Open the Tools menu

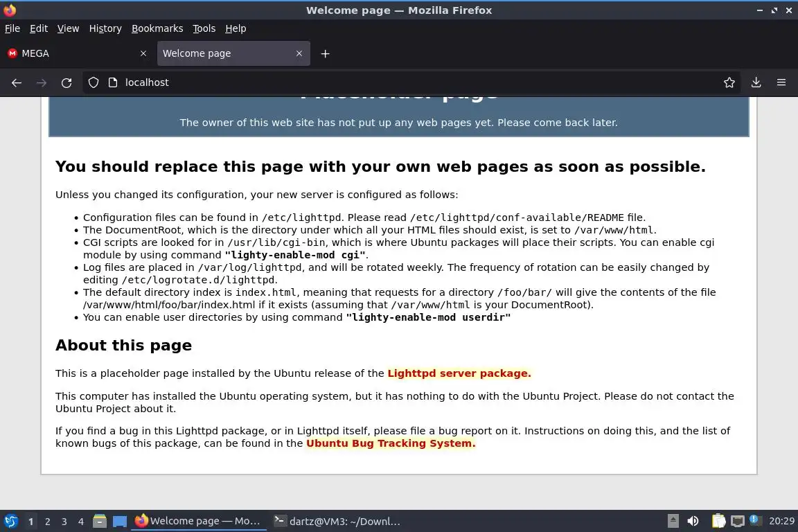point(204,28)
